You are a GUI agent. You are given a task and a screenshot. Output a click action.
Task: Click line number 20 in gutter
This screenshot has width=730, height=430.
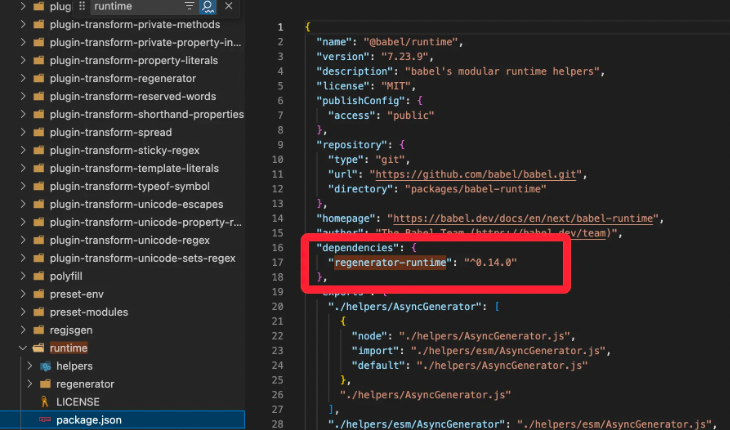(278, 307)
